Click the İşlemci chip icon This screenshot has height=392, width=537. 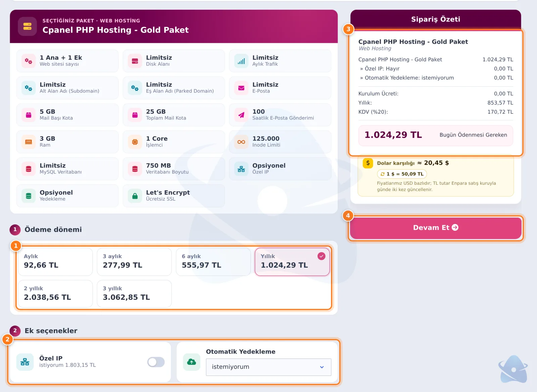click(135, 142)
